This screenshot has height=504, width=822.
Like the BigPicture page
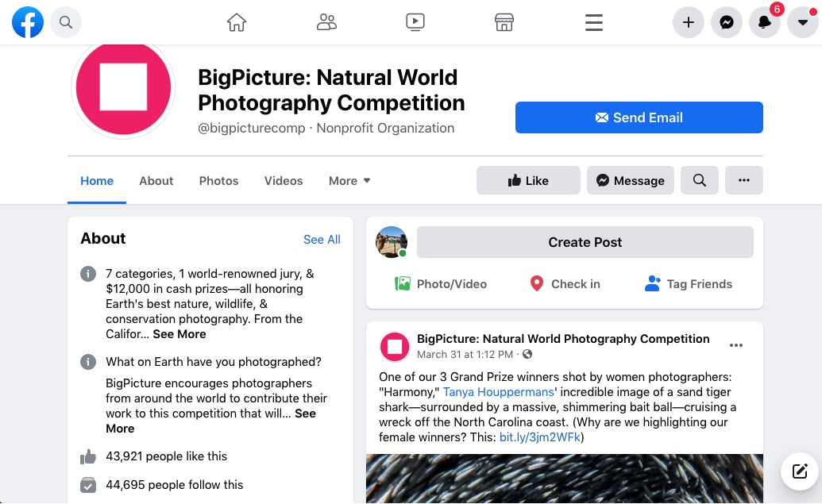pyautogui.click(x=528, y=180)
